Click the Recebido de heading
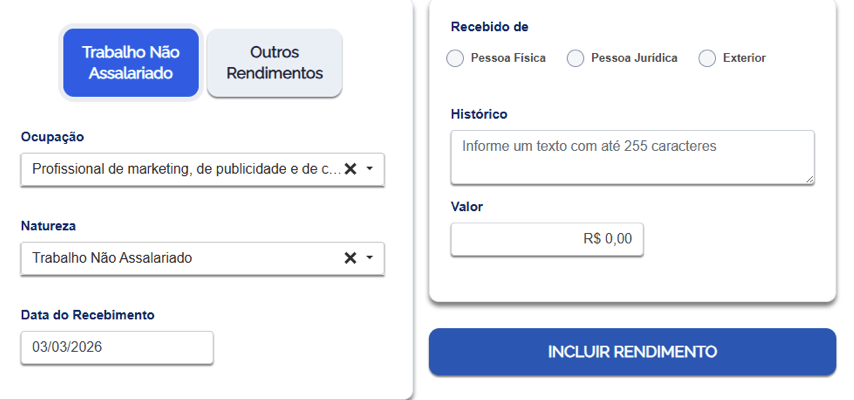Viewport: 854px width, 400px height. (490, 27)
